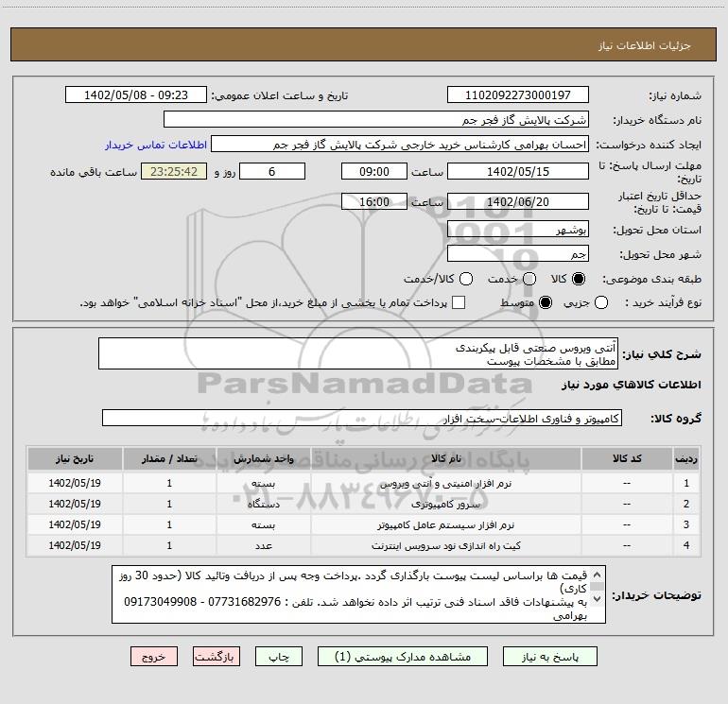Image resolution: width=728 pixels, height=704 pixels.
Task: Click the deadline time field 09:00
Action: [x=374, y=171]
